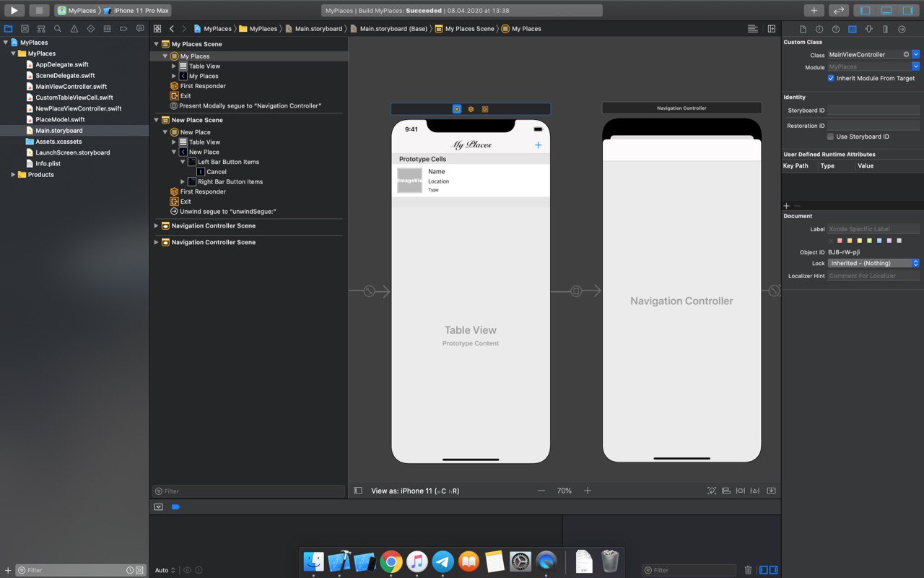The height and width of the screenshot is (578, 924).
Task: Expand first Navigation Controller Scene
Action: tap(157, 225)
